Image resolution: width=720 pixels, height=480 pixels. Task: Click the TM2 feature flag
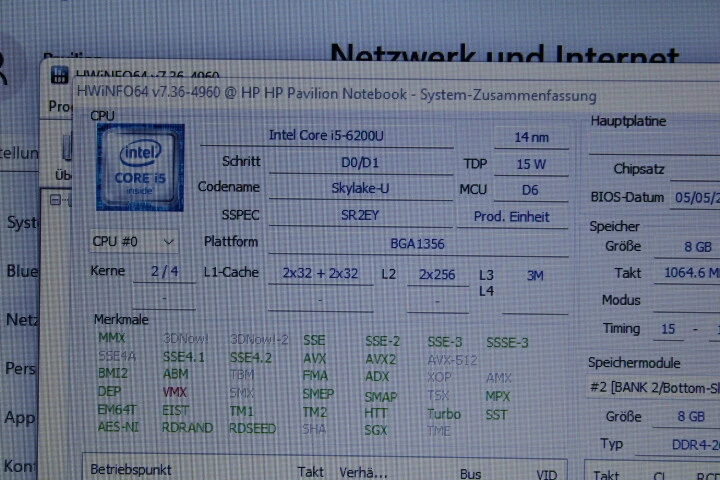[x=315, y=412]
